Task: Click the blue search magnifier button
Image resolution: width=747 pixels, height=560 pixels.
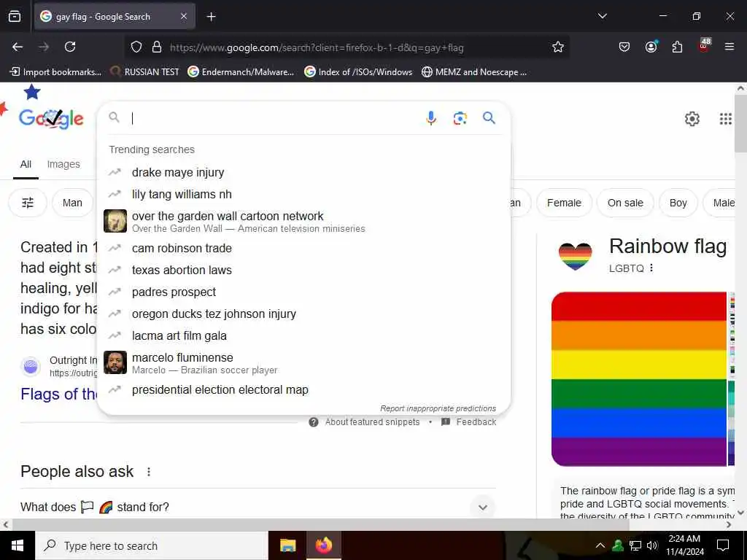Action: coord(489,117)
